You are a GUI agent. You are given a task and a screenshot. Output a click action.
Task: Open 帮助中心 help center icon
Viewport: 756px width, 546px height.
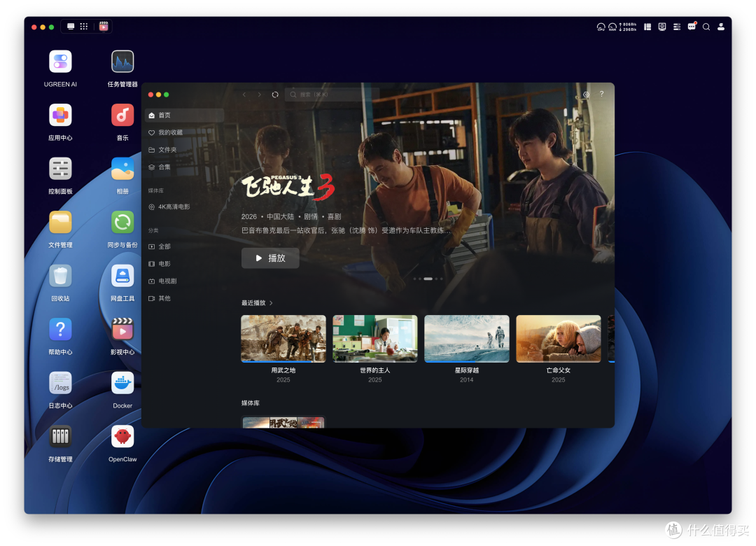(60, 330)
